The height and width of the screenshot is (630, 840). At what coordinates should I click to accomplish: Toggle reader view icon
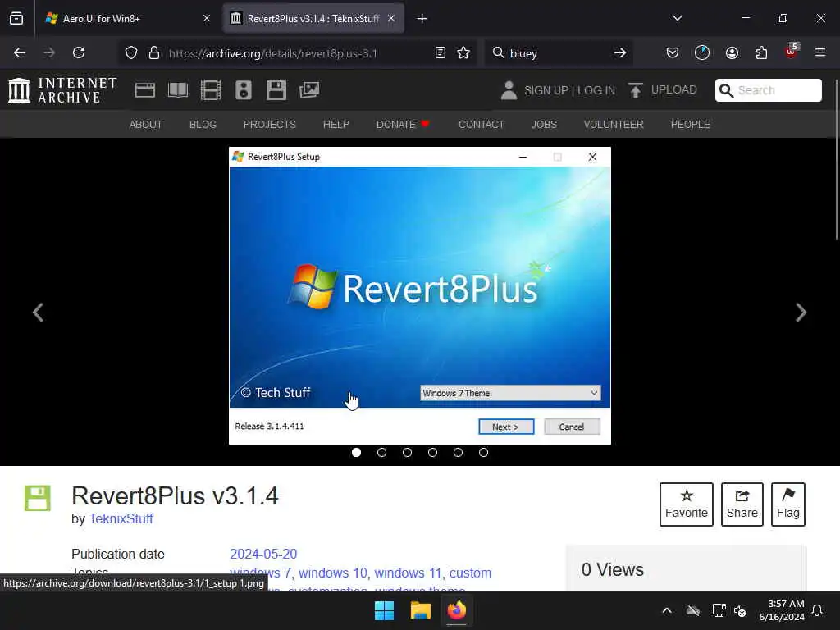tap(441, 53)
